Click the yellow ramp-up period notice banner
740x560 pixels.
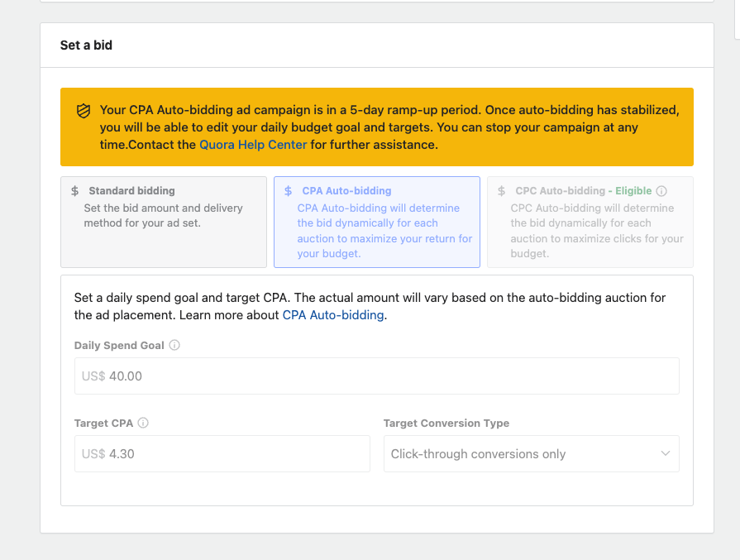377,127
